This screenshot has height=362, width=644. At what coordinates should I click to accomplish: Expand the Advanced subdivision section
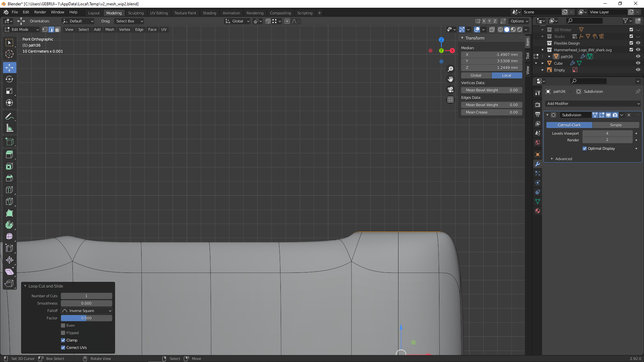[x=563, y=159]
